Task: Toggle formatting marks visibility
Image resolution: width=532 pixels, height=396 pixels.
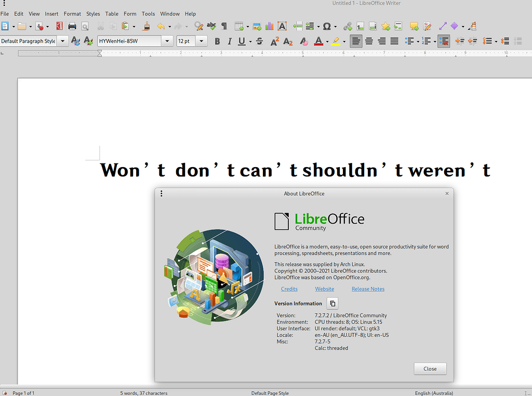Action: click(224, 26)
